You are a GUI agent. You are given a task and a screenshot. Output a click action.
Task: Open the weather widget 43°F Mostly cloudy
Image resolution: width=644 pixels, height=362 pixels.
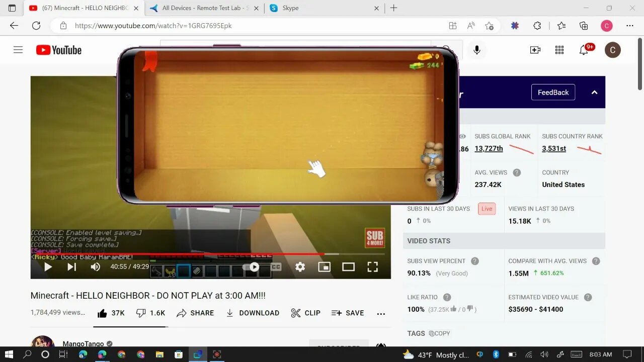tap(436, 354)
